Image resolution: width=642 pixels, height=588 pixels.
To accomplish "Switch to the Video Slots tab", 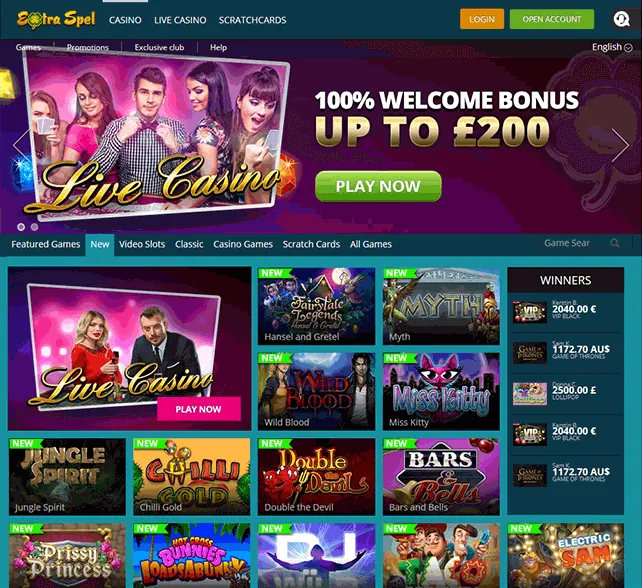I will [142, 244].
